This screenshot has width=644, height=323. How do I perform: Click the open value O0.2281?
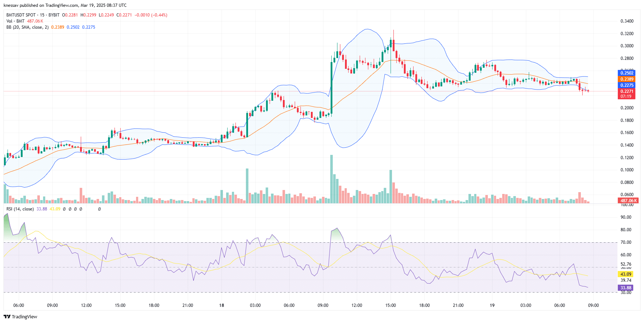coord(70,15)
